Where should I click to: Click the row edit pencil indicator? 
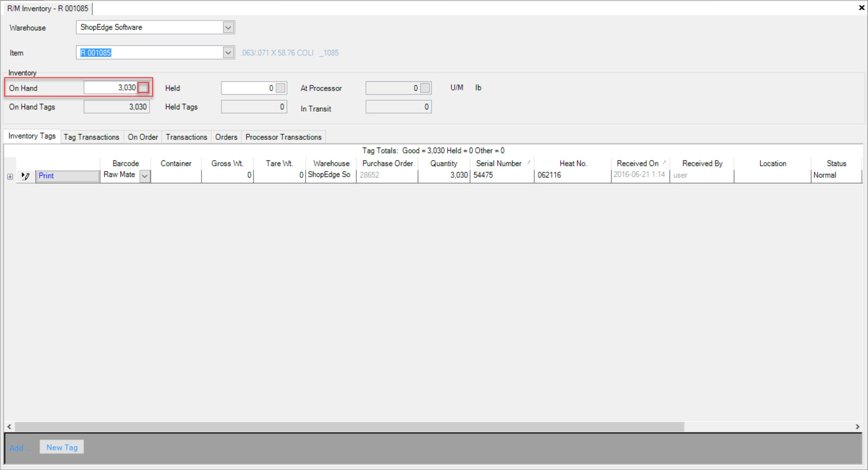pos(26,176)
